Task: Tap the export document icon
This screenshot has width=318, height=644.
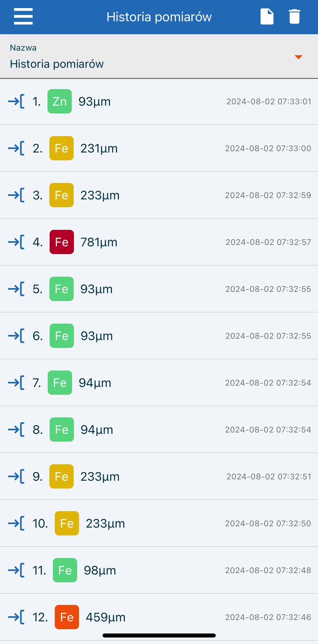Action: point(267,16)
